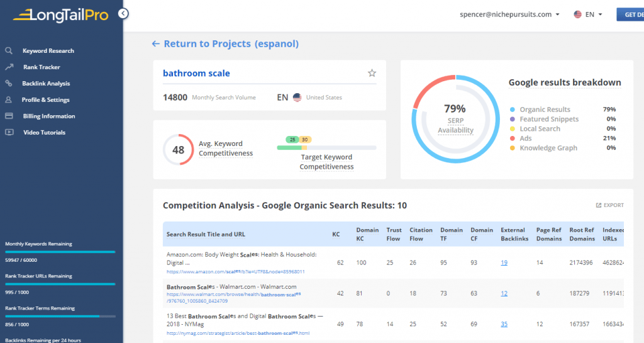Click the Citation Flow column header
Viewport: 644px width, 343px height.
[421, 234]
